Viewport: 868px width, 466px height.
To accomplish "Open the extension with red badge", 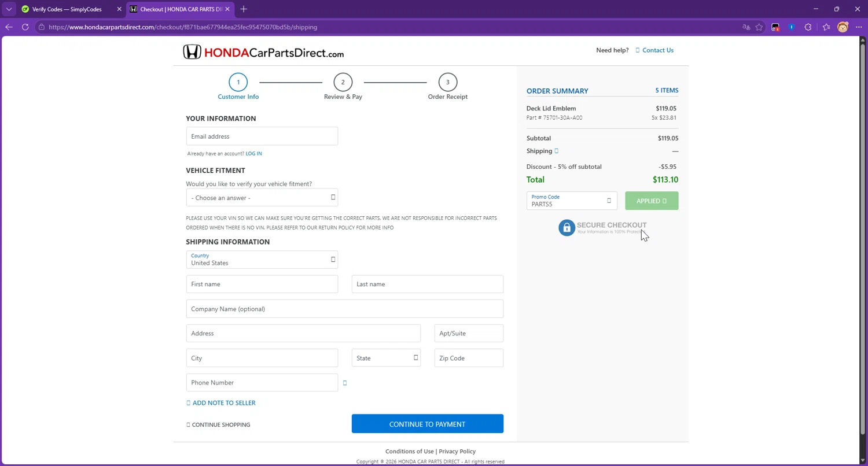I will 775,27.
